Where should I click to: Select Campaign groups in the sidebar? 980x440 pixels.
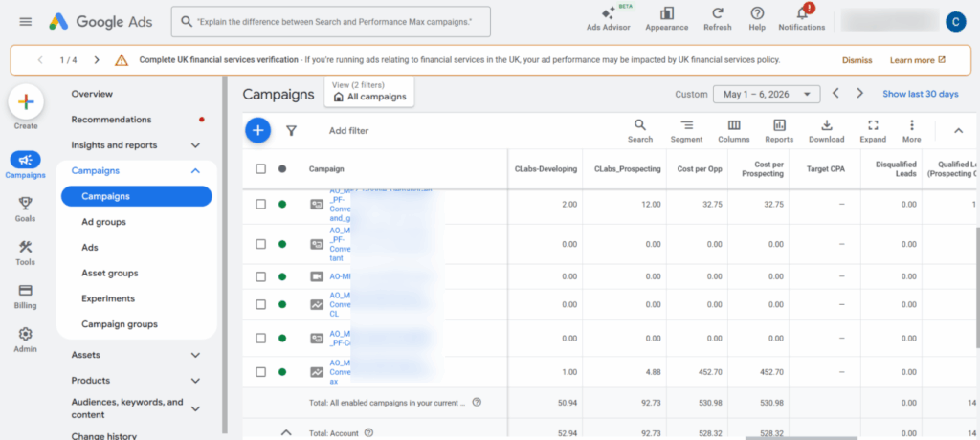pos(120,324)
